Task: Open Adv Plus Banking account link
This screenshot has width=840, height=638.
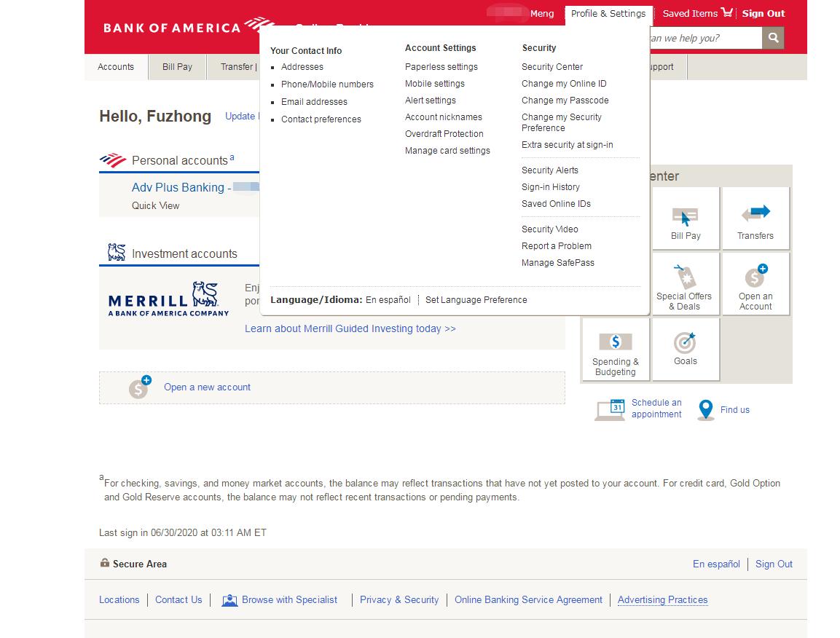Action: (181, 187)
